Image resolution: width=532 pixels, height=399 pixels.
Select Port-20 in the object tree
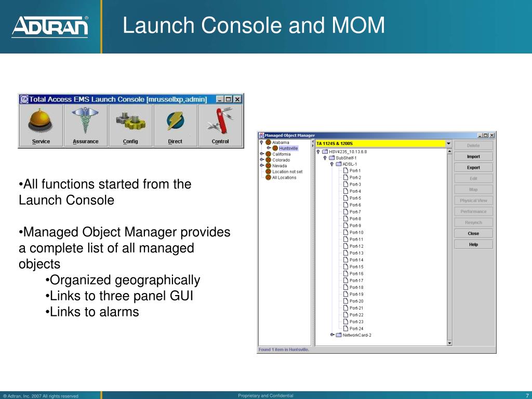356,301
